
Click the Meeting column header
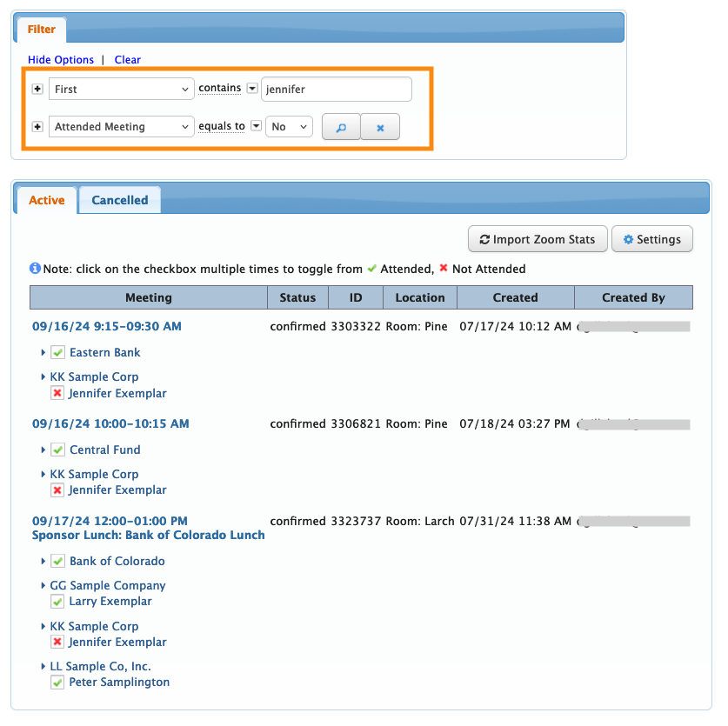(149, 297)
